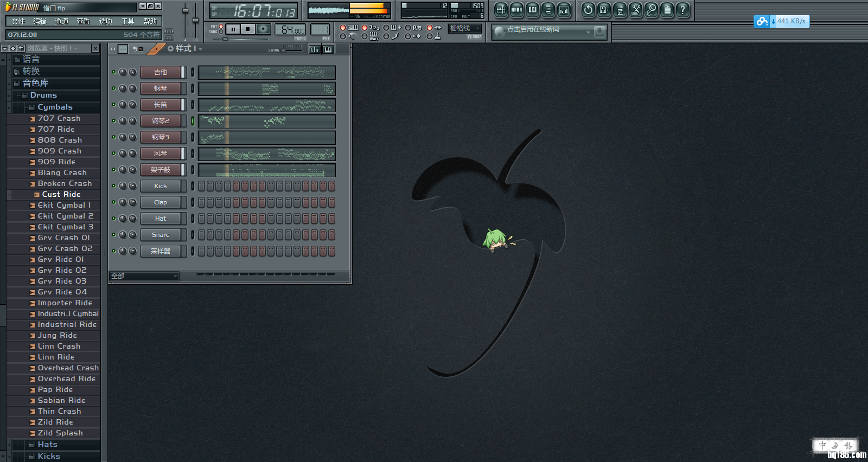
Task: Toggle green mute LED on 吉他 channel
Action: [114, 72]
